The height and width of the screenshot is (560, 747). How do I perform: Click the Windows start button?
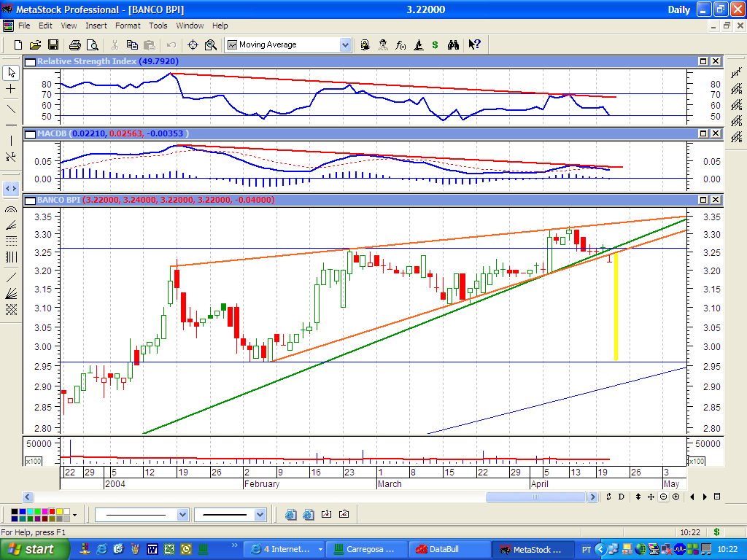pyautogui.click(x=29, y=549)
